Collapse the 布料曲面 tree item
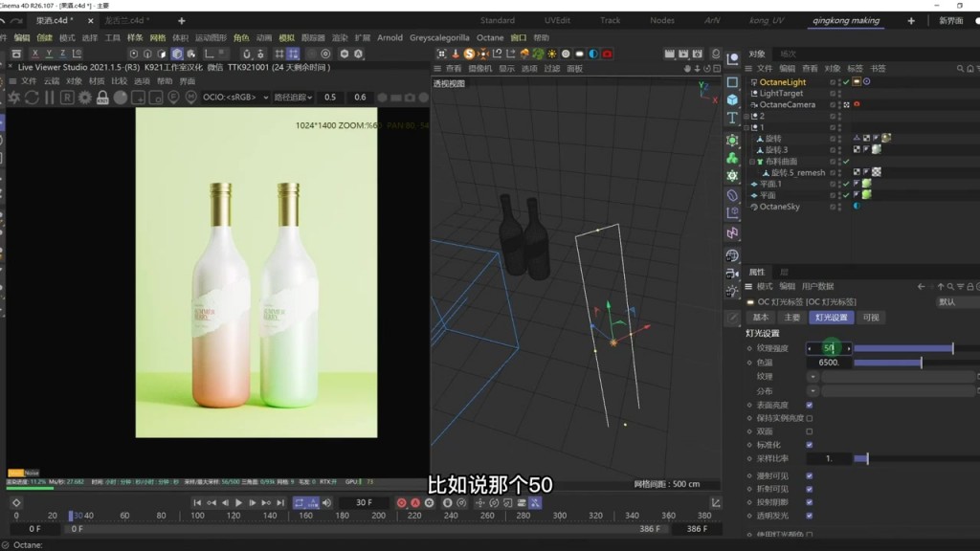The width and height of the screenshot is (980, 551). (752, 161)
